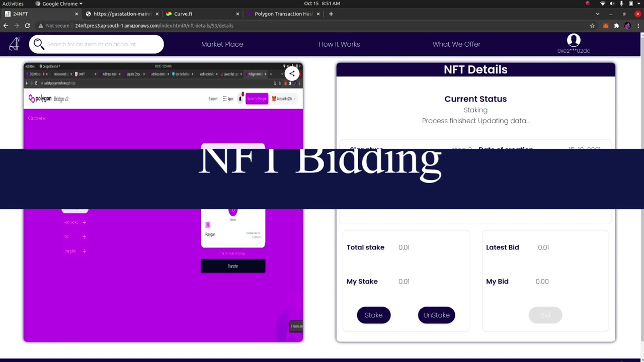The image size is (644, 362).
Task: Switch to the gasstation-mainnet tab
Action: (122, 14)
